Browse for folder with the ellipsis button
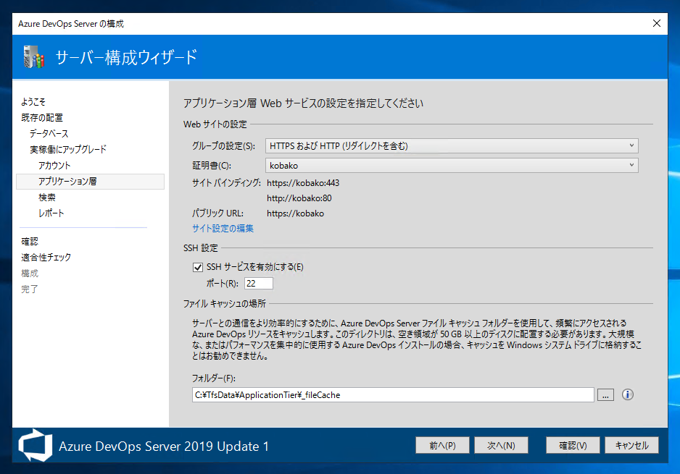Image resolution: width=680 pixels, height=474 pixels. click(x=605, y=395)
